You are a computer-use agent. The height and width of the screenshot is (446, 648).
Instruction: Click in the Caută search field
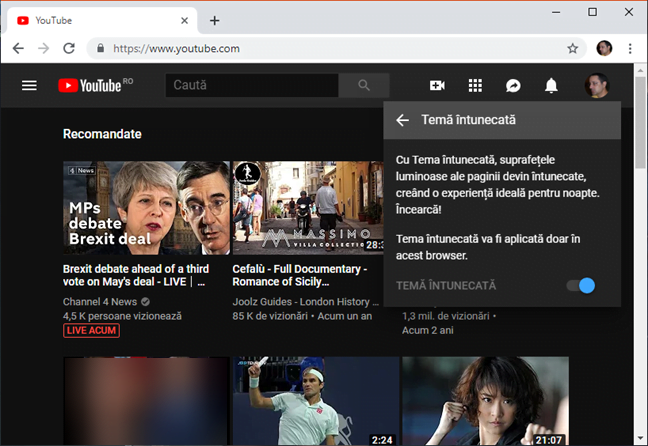252,85
